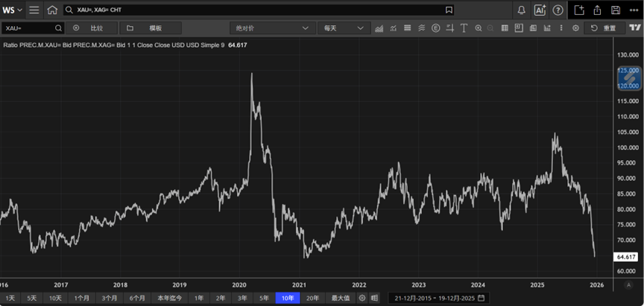Click the top search bar with XAU=, XAG= CHT

point(259,10)
